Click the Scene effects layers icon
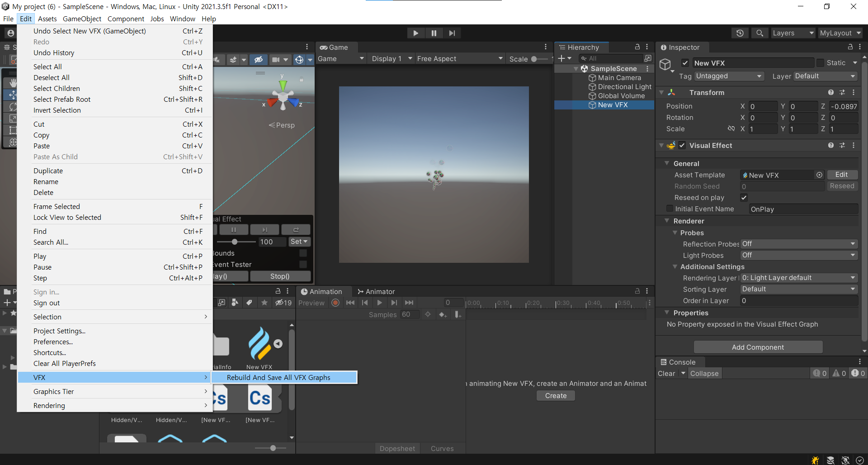The width and height of the screenshot is (868, 465). point(233,59)
